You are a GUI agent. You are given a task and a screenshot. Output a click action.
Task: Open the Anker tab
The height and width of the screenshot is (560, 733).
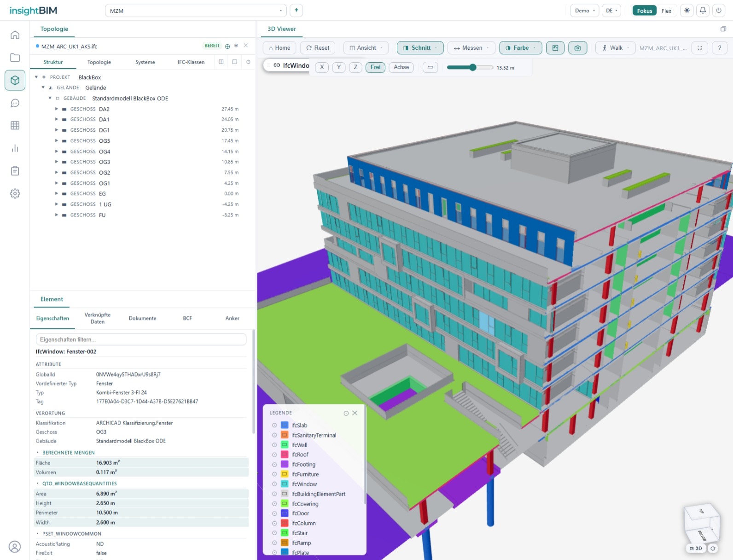[x=233, y=318]
